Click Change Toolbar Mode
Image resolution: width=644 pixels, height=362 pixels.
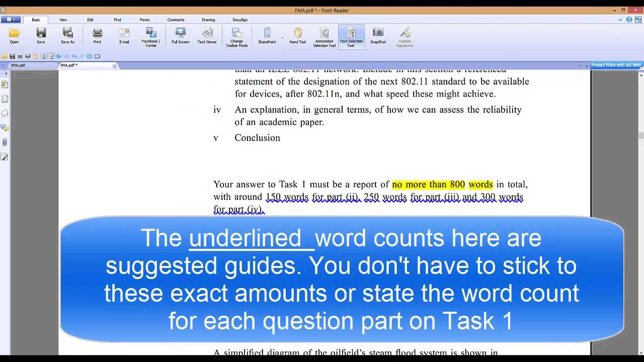(236, 37)
